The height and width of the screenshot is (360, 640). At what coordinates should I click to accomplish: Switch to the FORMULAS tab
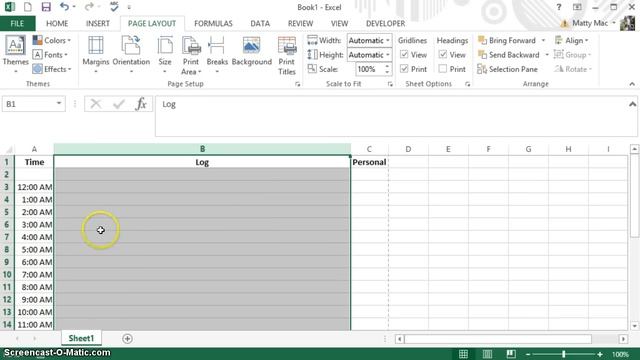213,24
